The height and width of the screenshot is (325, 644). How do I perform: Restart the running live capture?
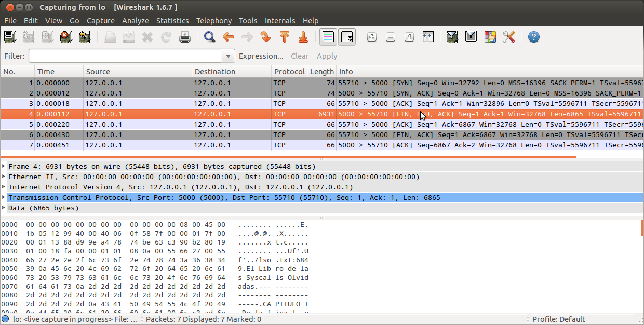tap(85, 37)
